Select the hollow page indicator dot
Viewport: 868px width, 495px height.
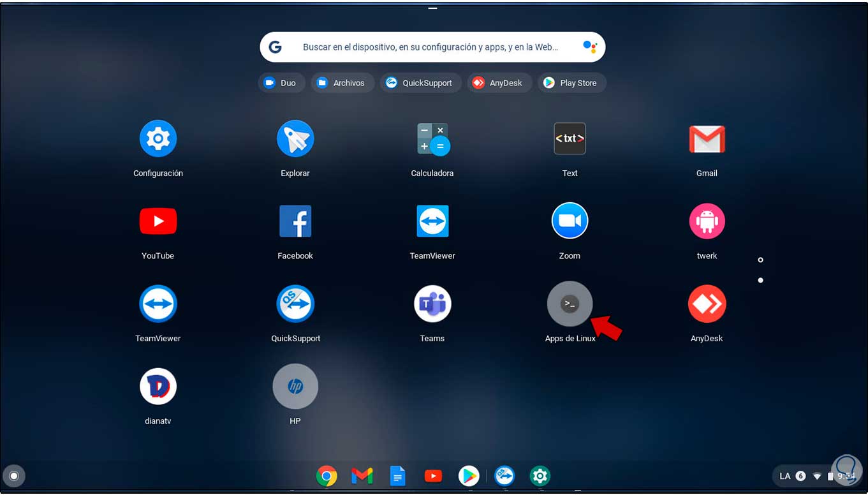[760, 260]
